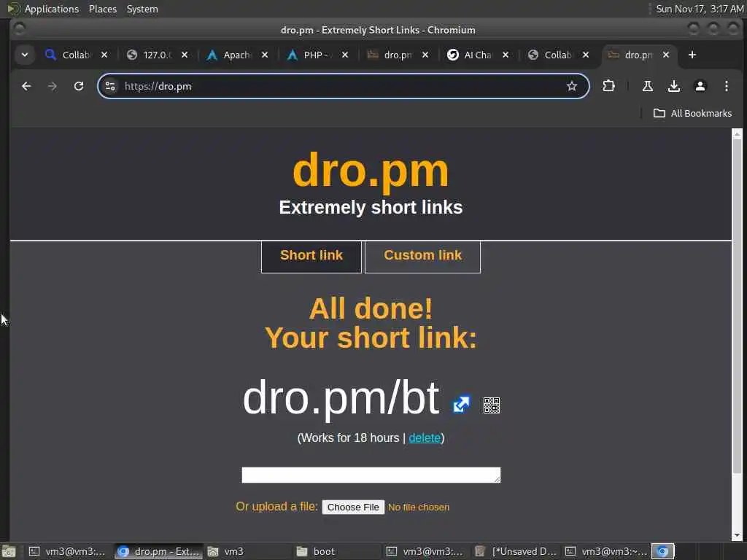747x560 pixels.
Task: Click the page vertical scrollbar
Action: tap(737, 305)
